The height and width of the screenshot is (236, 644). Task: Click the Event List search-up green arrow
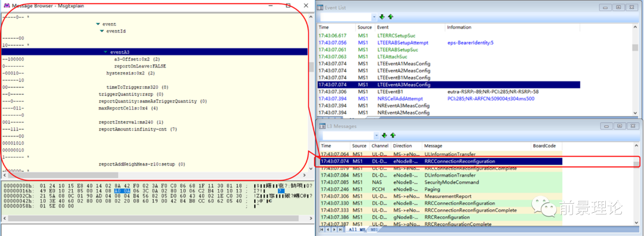pyautogui.click(x=390, y=17)
